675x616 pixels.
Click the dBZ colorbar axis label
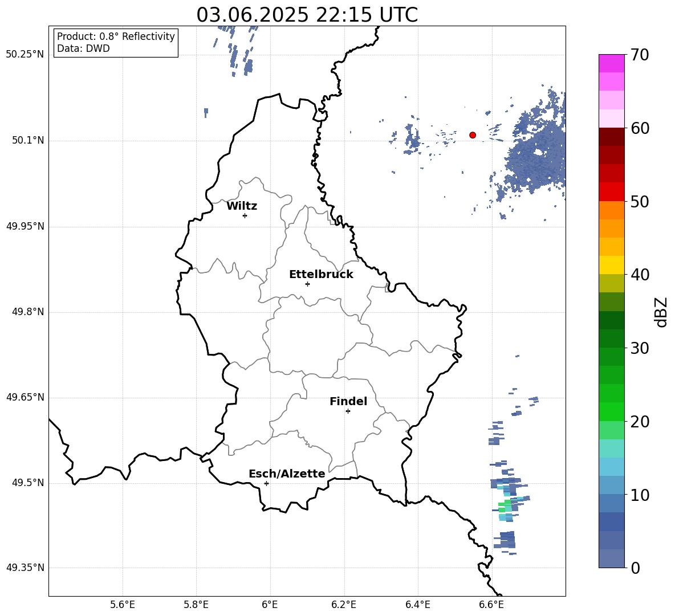click(x=661, y=312)
